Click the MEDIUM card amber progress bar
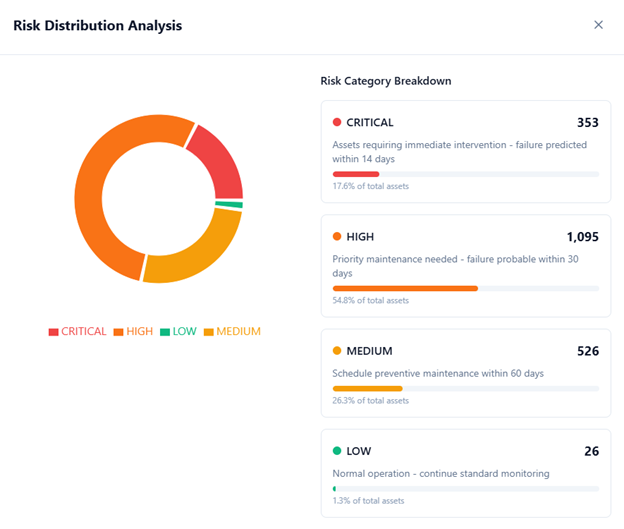 (x=367, y=388)
